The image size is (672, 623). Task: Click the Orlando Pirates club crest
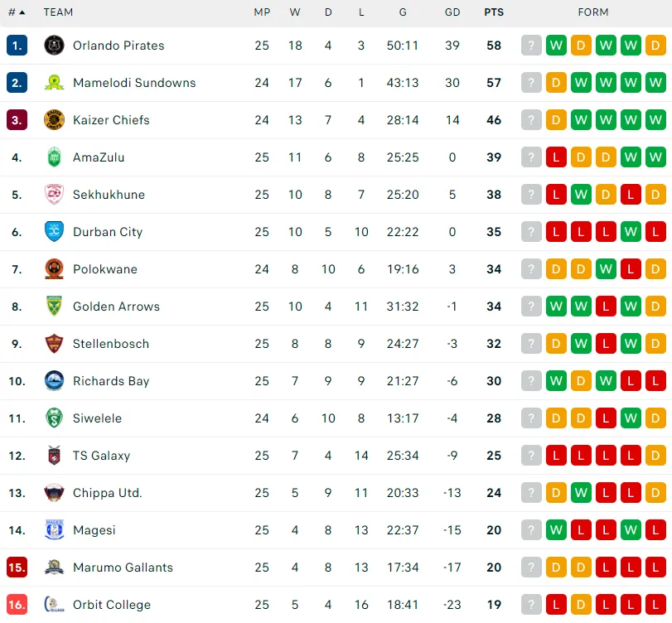point(54,46)
